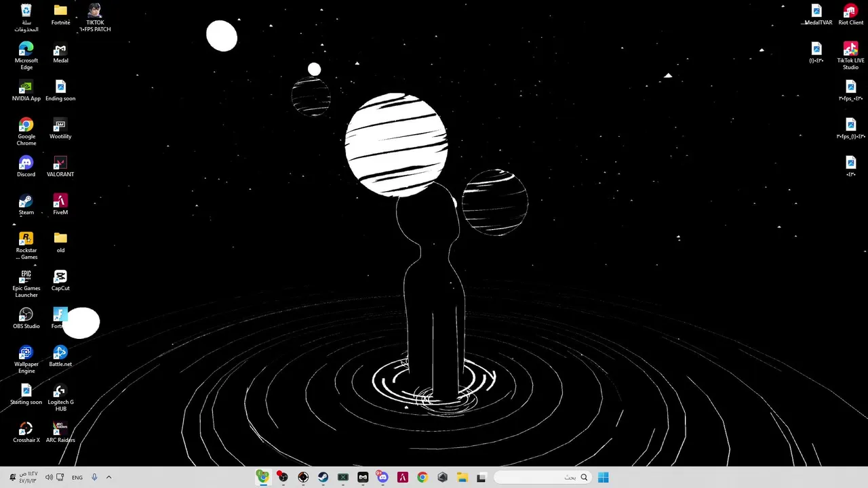Open the clock and date flyout
The height and width of the screenshot is (488, 868).
click(x=29, y=477)
